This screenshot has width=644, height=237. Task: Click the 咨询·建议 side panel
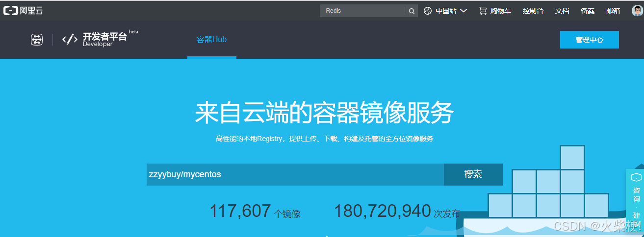tap(636, 203)
